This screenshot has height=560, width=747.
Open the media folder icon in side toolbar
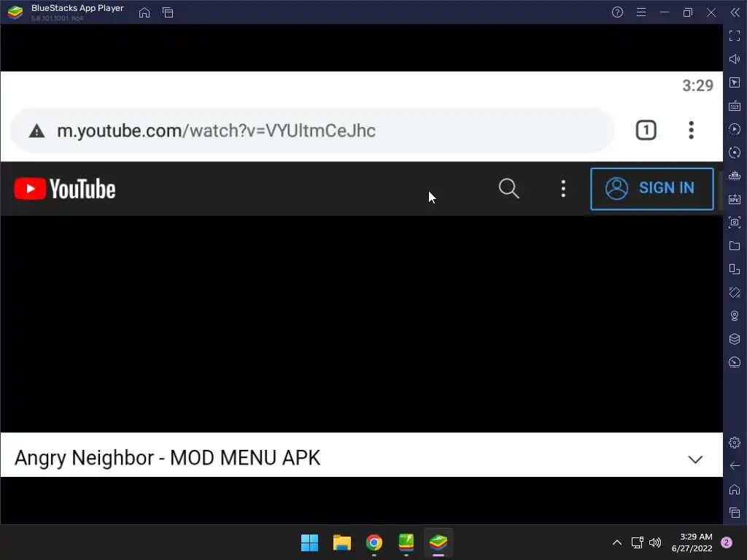point(735,246)
